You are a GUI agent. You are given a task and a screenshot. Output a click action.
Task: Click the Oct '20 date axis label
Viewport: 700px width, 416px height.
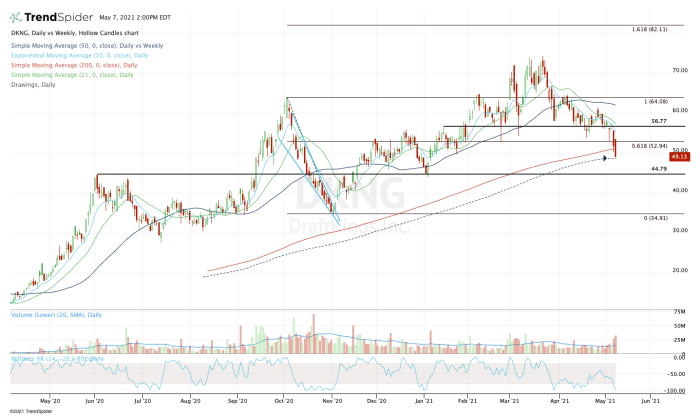click(284, 401)
